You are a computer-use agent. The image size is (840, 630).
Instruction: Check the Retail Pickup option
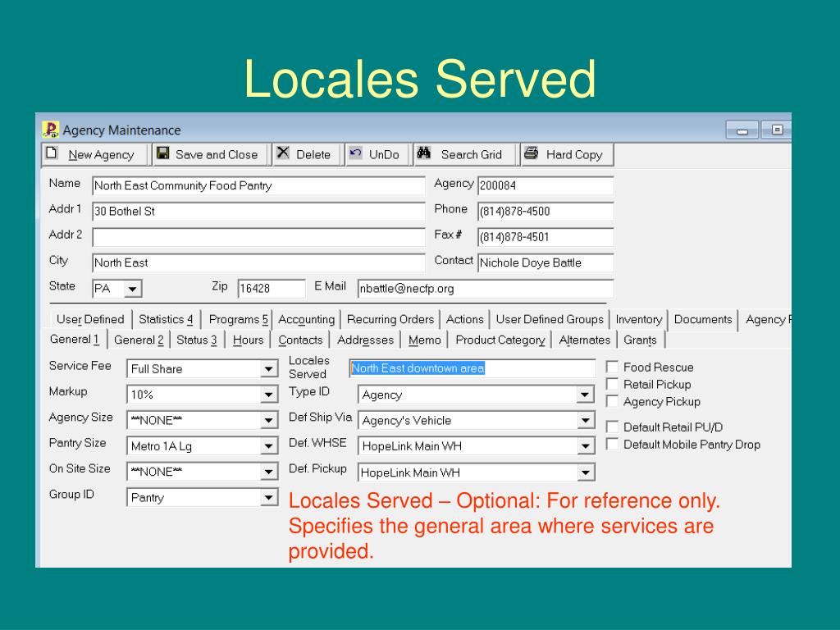tap(612, 384)
